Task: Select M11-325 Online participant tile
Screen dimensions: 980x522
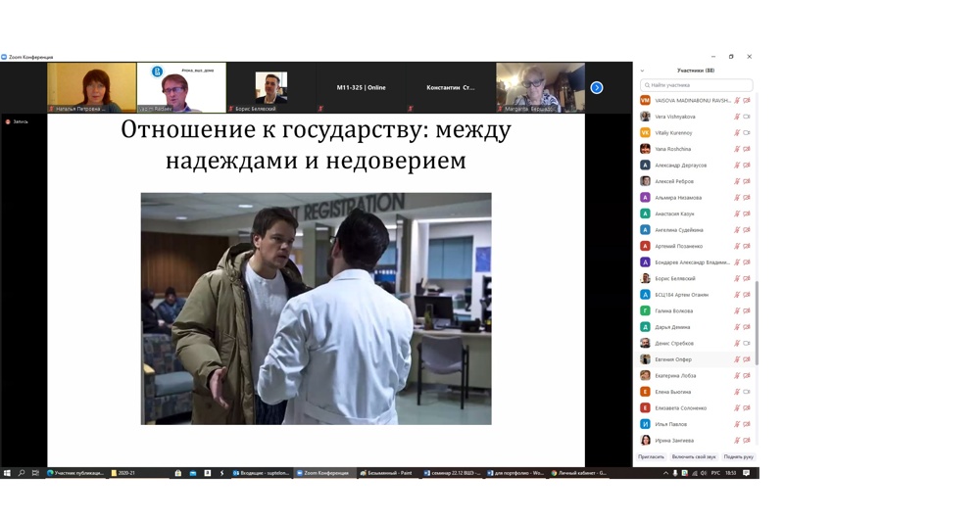Action: click(361, 87)
